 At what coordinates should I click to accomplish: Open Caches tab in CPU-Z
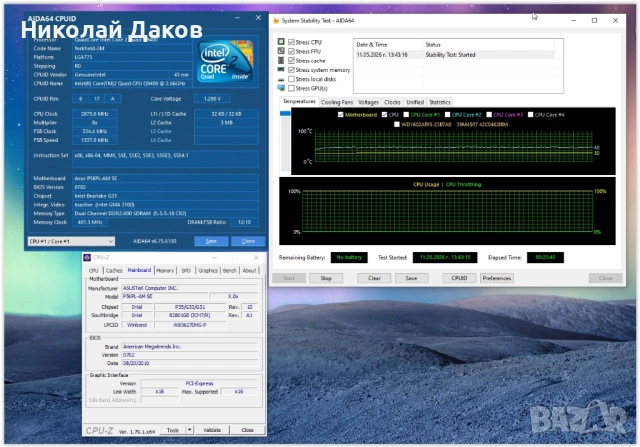point(114,270)
